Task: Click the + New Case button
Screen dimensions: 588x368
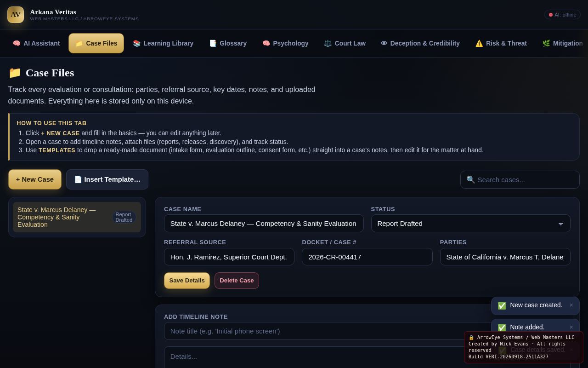Action: (x=35, y=179)
